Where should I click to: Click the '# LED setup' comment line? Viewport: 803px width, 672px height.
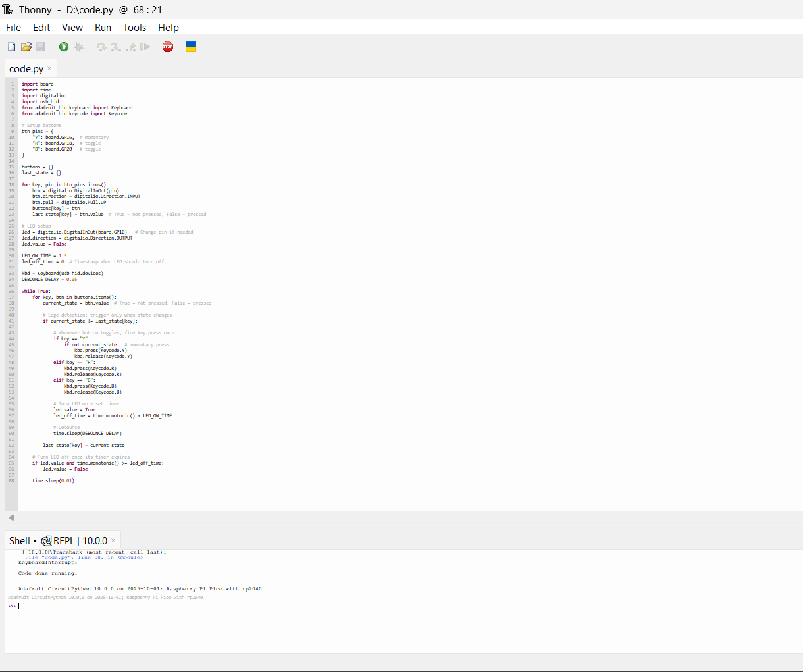click(36, 226)
